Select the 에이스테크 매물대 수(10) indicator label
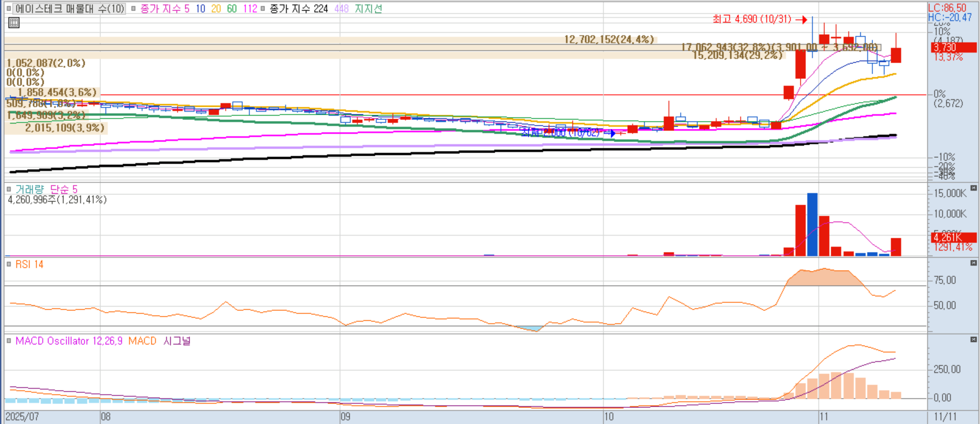 click(69, 9)
